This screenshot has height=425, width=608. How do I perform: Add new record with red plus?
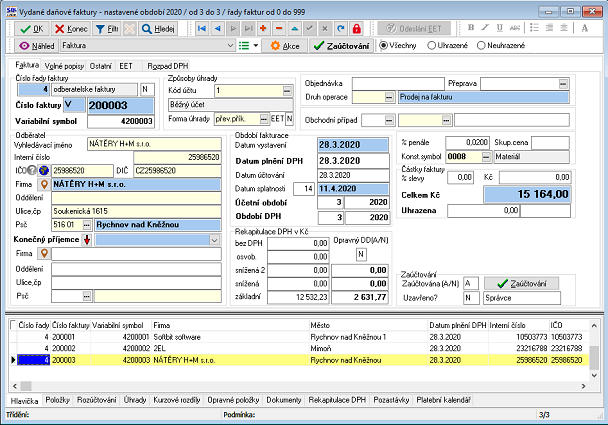tap(264, 28)
